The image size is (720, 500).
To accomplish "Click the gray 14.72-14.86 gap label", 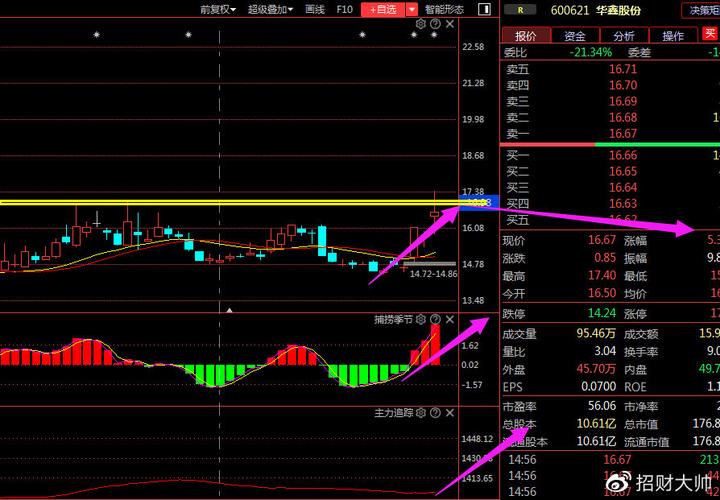I will [433, 274].
